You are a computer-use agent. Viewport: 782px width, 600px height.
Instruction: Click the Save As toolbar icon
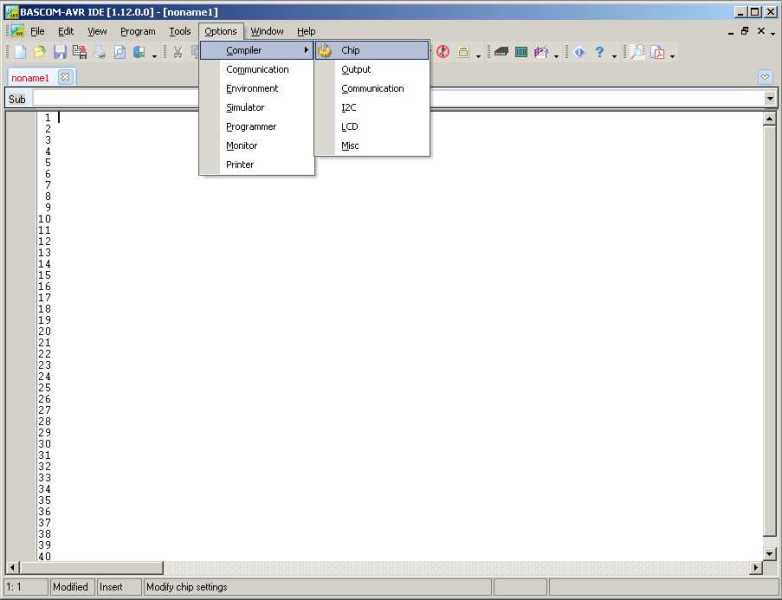pyautogui.click(x=80, y=51)
